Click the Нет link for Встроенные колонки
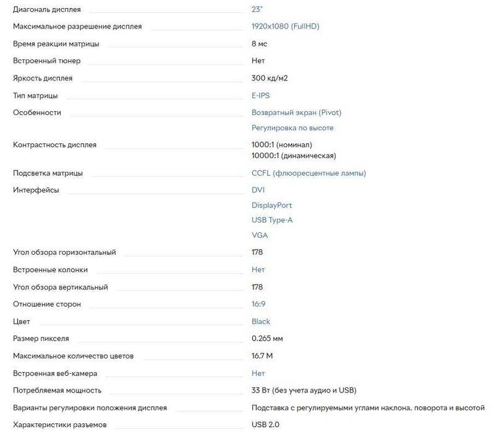Viewport: 504px width, 432px height. click(258, 270)
